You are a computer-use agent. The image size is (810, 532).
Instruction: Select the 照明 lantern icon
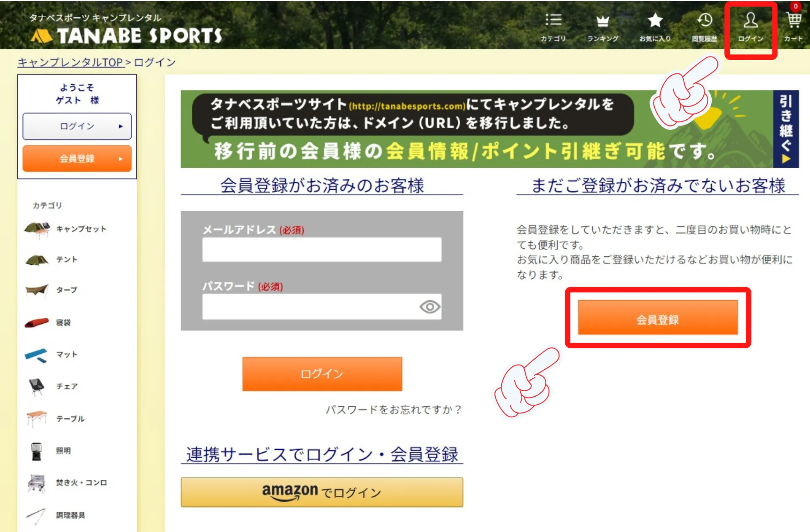36,451
